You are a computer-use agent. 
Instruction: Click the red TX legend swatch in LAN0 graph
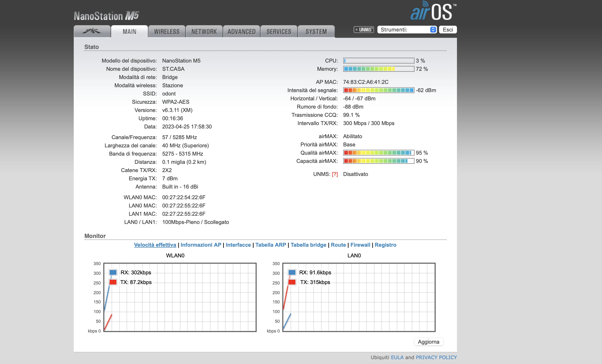pos(292,282)
